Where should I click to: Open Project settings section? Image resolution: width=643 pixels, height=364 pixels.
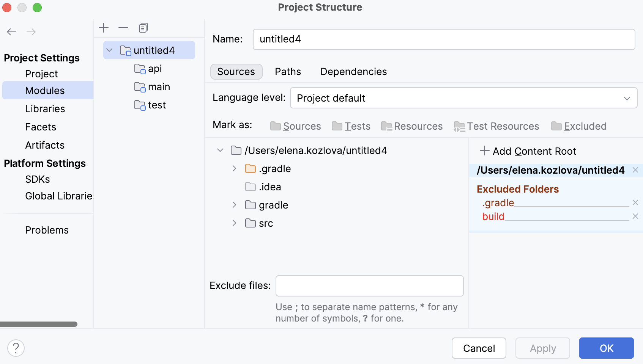41,74
